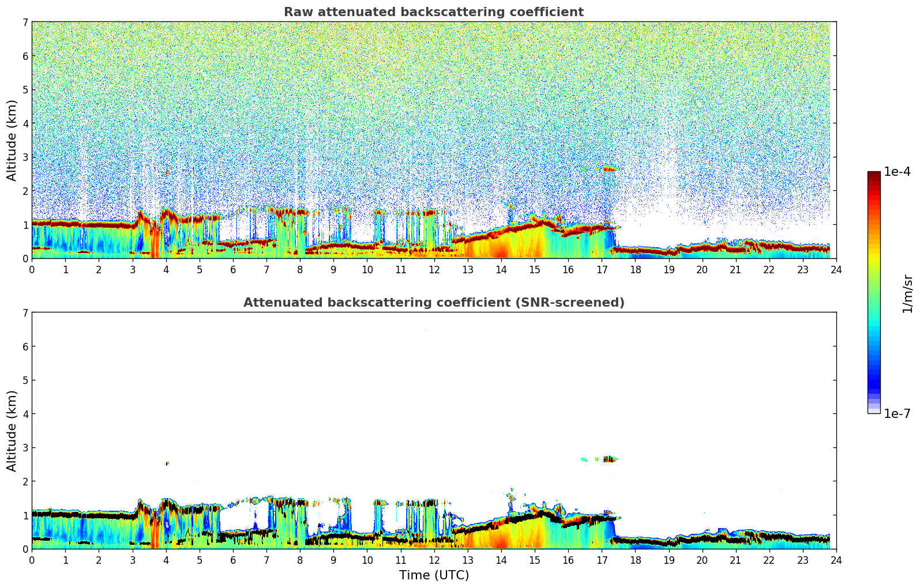Click the "Time (UTC)" x-axis label
Image resolution: width=920 pixels, height=588 pixels.
pyautogui.click(x=434, y=575)
